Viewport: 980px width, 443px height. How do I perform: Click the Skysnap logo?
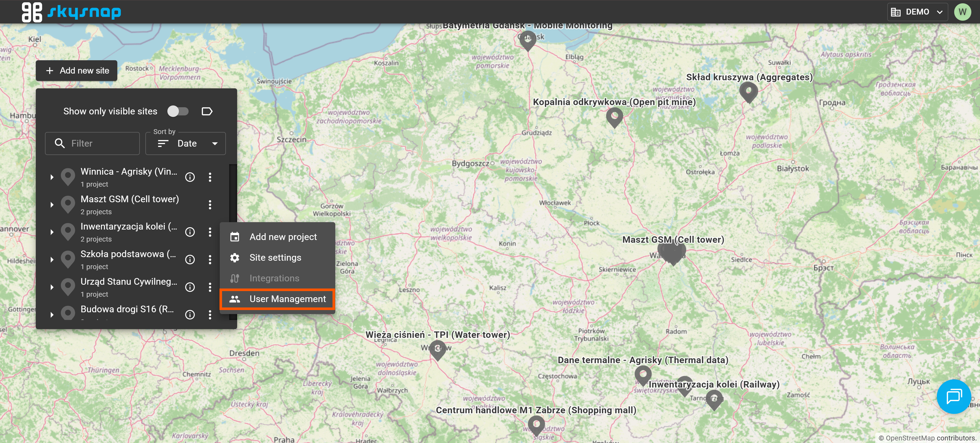click(x=72, y=12)
